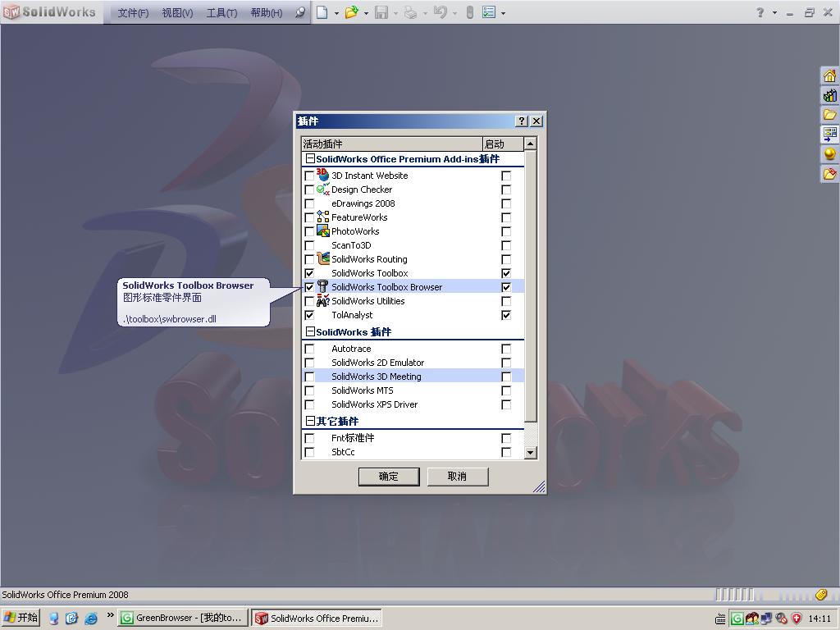Enable the FeatureWorks active checkbox
Screen dimensions: 840x630
[x=309, y=217]
